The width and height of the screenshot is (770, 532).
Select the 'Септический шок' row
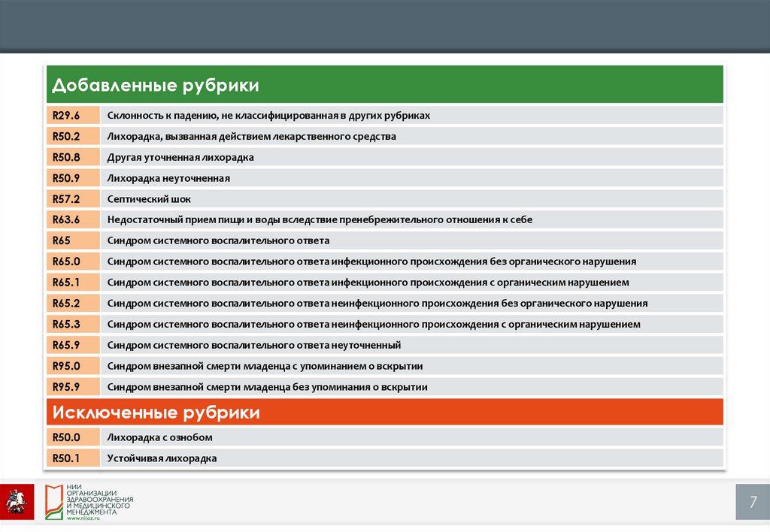[x=150, y=200]
